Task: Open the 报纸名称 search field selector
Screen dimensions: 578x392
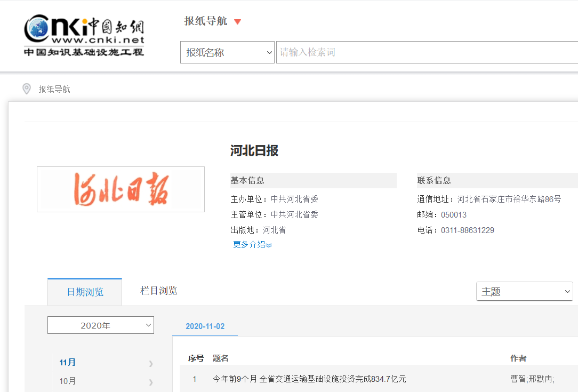Action: 227,52
